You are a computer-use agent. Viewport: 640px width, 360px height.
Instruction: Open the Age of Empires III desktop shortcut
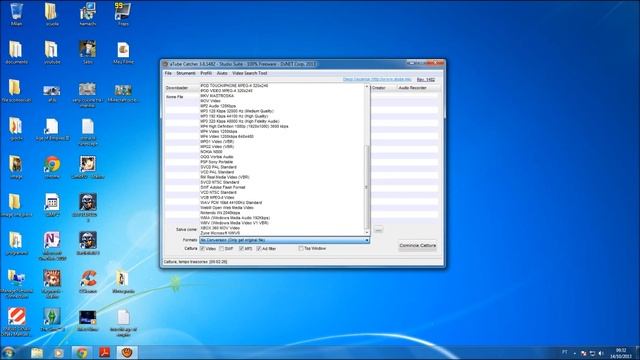tap(52, 130)
